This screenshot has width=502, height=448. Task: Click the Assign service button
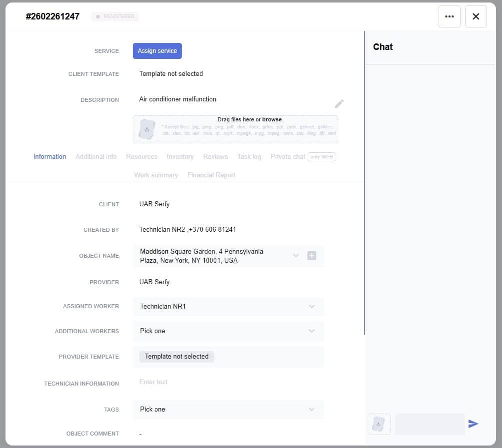(157, 51)
